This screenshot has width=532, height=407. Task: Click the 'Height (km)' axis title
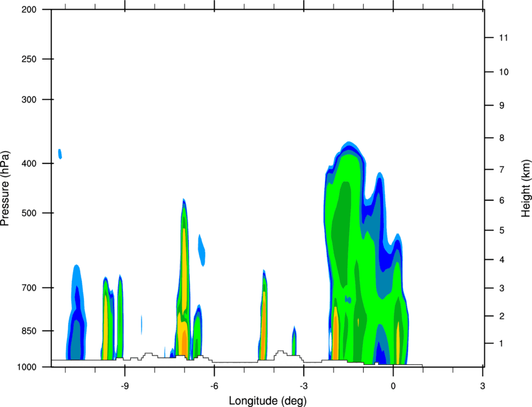pos(526,188)
